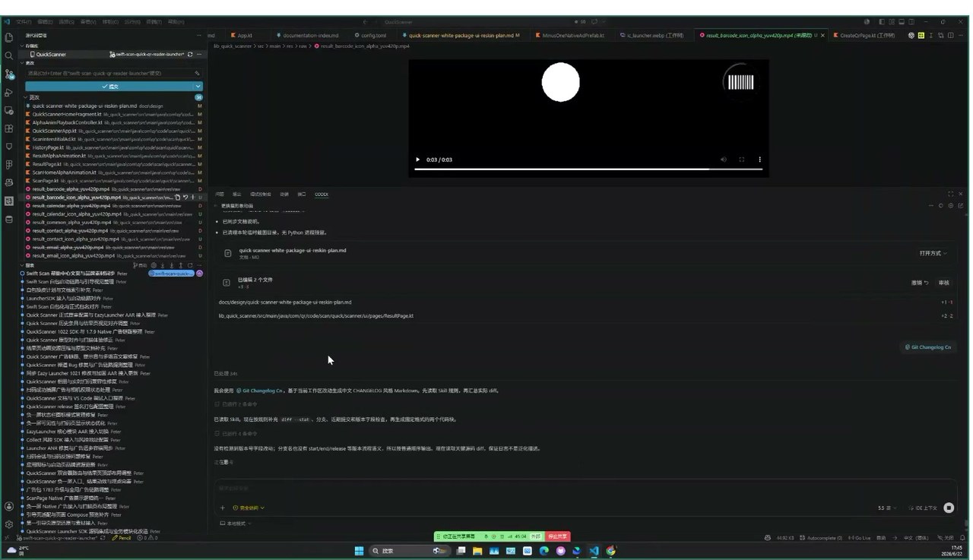Open commit button dropdown arrow

[x=198, y=87]
